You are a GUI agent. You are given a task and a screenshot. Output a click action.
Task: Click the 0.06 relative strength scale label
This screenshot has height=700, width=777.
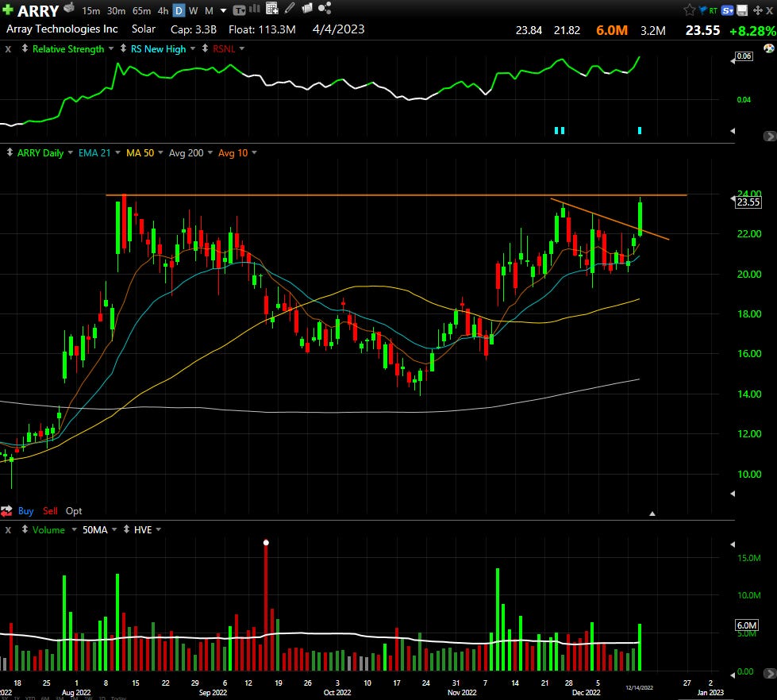click(744, 56)
